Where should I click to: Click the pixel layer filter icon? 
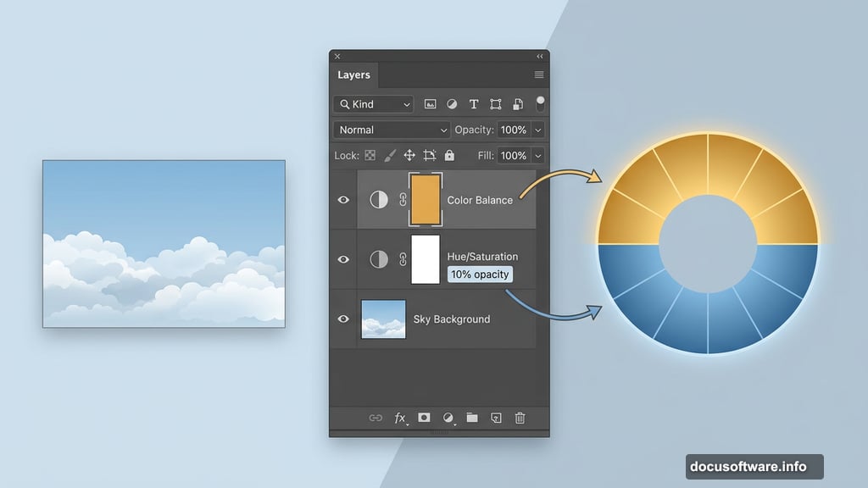(431, 104)
